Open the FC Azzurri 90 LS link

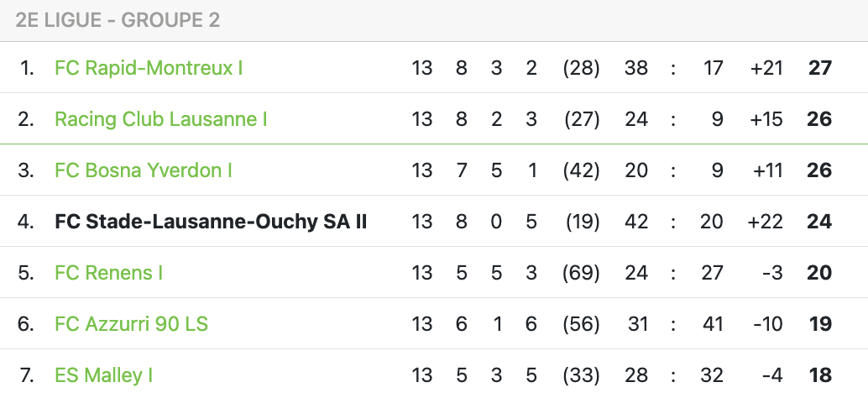[131, 324]
